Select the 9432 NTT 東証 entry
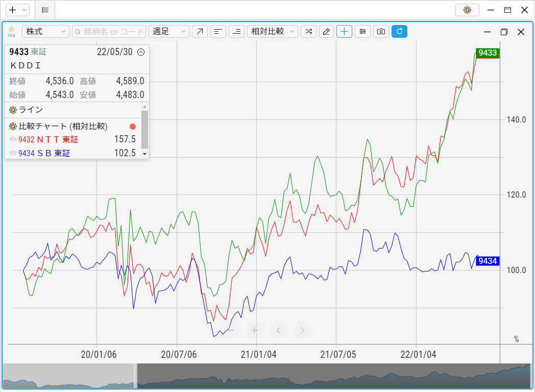 48,139
